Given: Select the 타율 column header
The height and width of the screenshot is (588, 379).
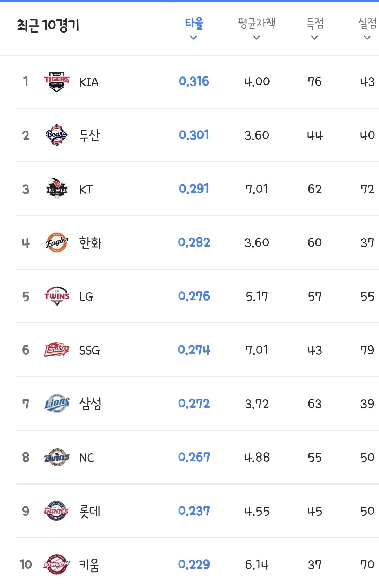Looking at the screenshot, I should pos(194,23).
